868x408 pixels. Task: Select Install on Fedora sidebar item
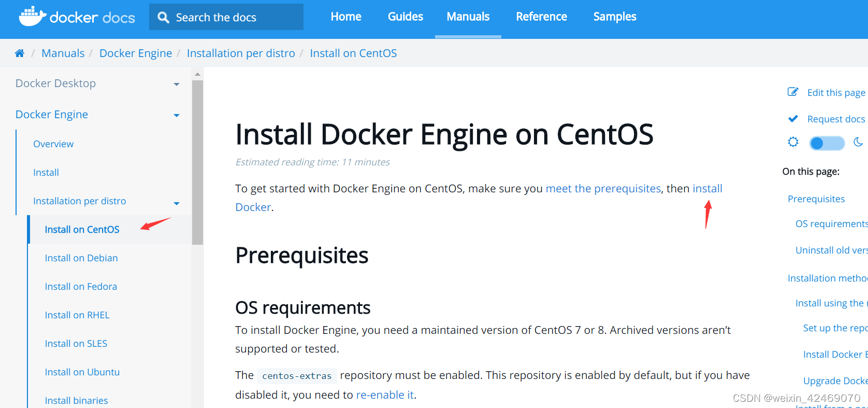81,287
